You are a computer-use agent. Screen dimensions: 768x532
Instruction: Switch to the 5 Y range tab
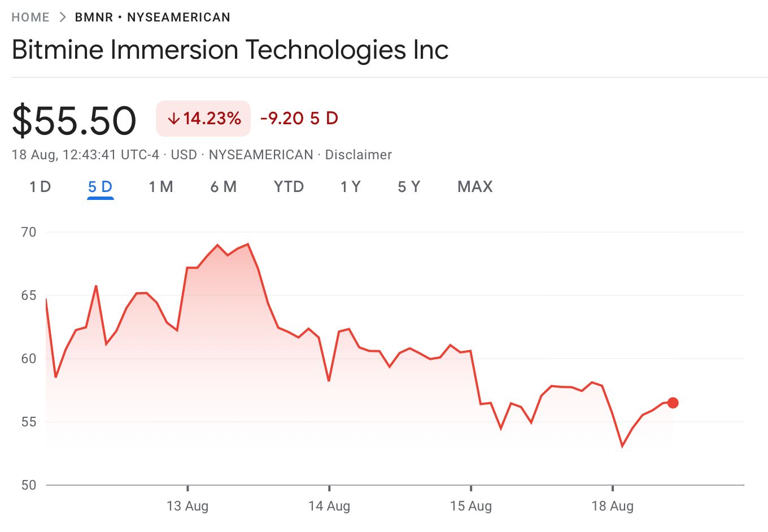(x=409, y=187)
